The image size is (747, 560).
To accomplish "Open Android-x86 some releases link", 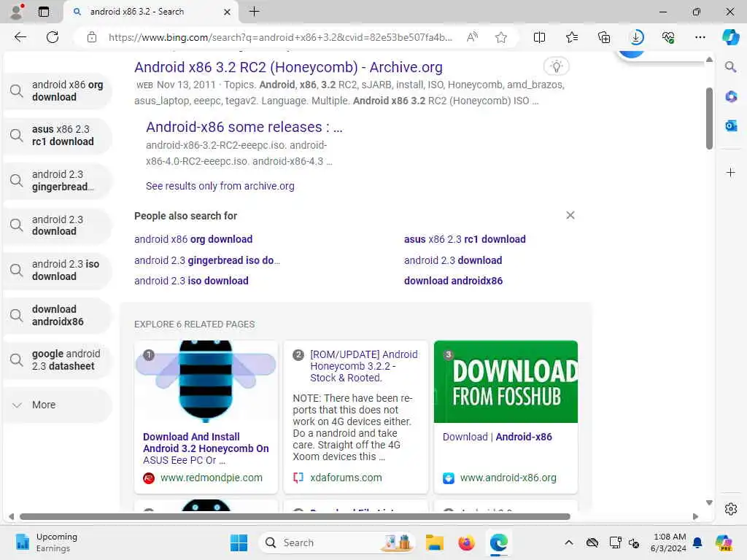I will 244,127.
